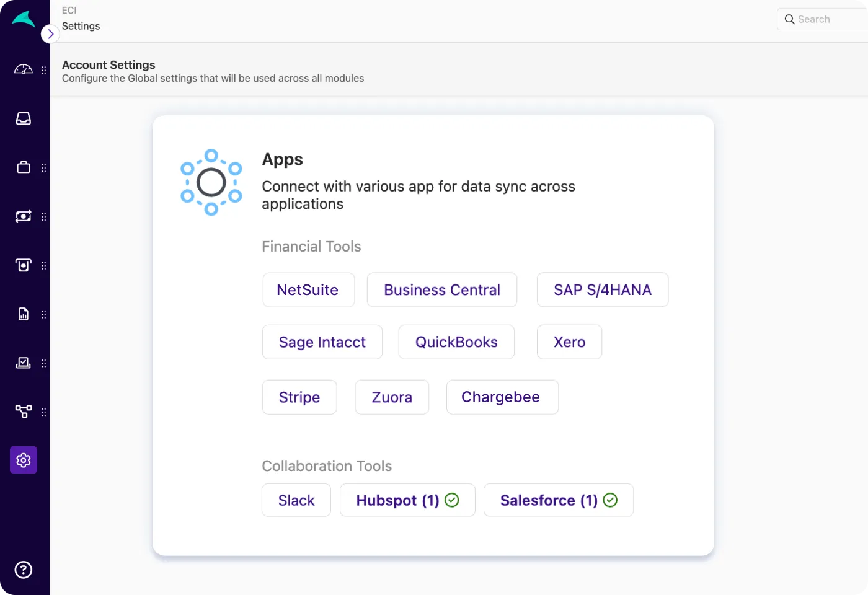Click the Apps heading

coord(282,159)
